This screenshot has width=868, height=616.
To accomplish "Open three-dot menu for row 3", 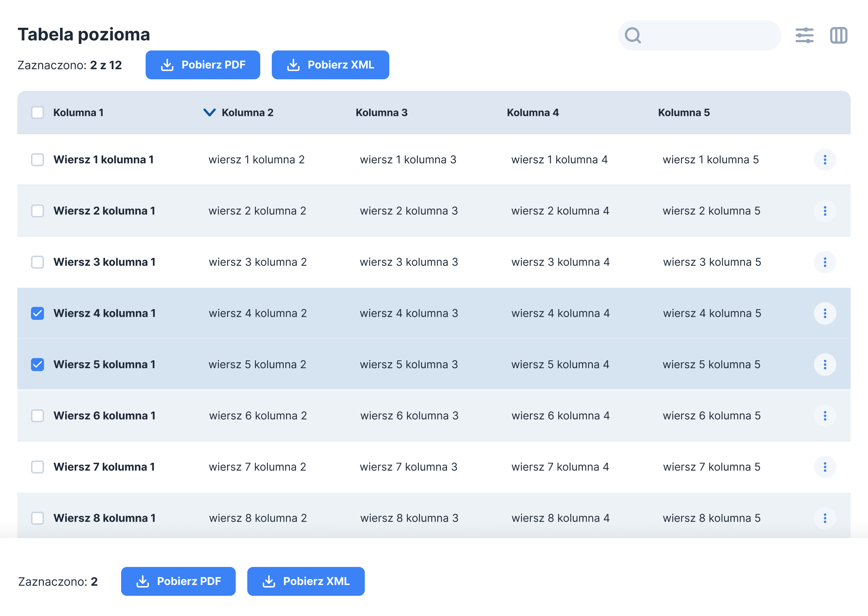I will pos(824,262).
